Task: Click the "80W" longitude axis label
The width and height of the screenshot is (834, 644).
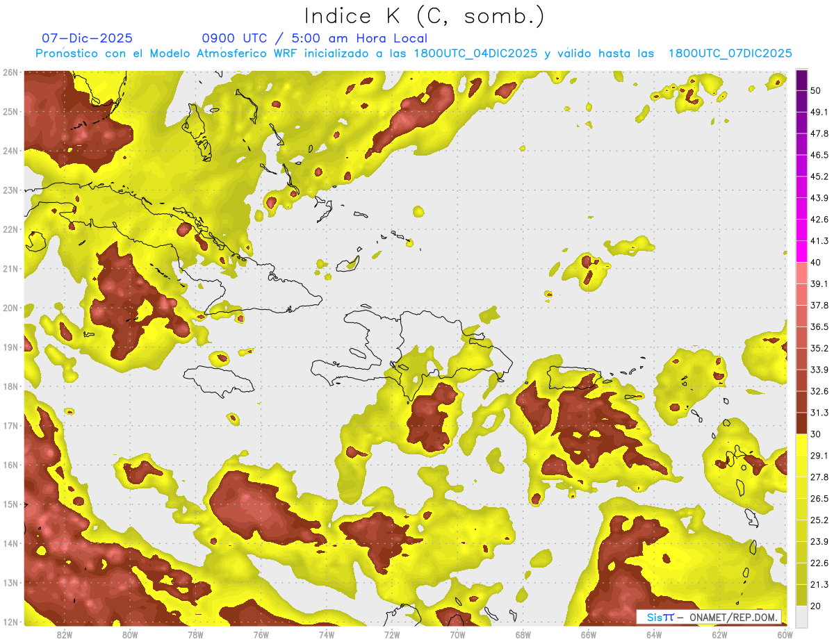Action: (x=130, y=634)
